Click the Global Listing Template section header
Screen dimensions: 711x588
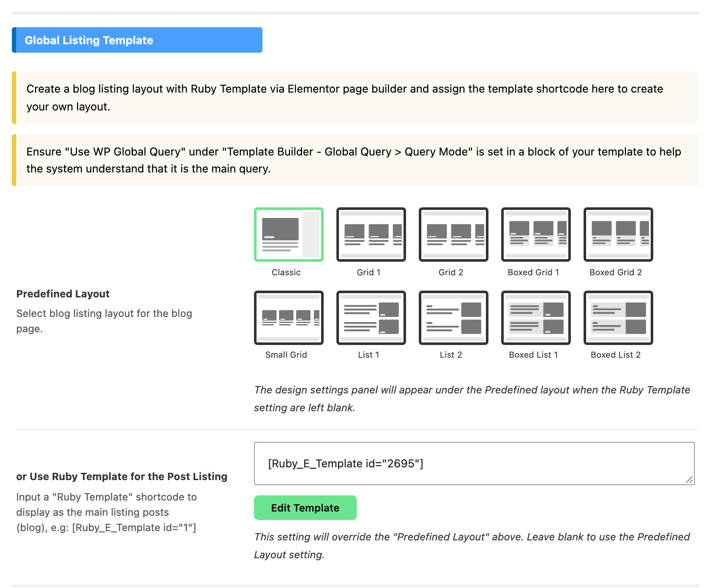137,40
